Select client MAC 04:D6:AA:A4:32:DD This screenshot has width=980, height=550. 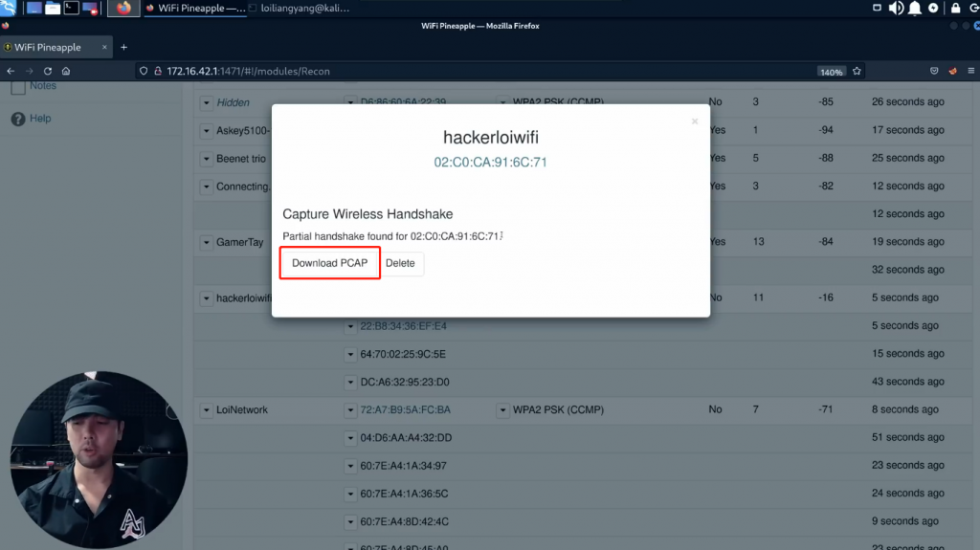406,438
